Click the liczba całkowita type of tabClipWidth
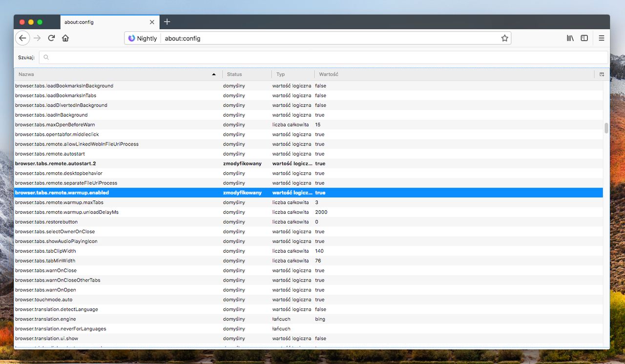The height and width of the screenshot is (364, 625). coord(291,251)
